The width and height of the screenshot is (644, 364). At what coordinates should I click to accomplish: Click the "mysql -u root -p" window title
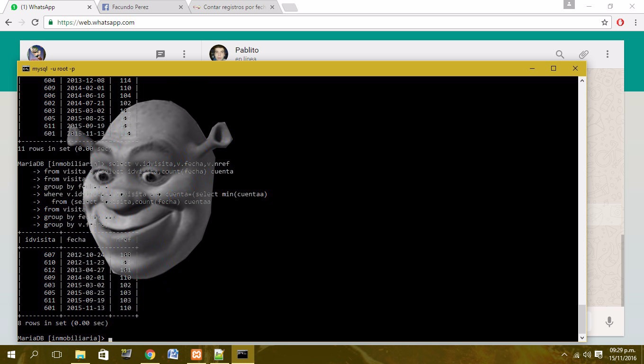(x=54, y=69)
